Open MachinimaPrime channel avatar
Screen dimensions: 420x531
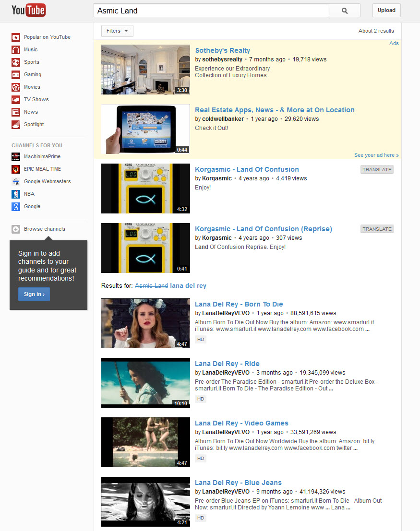pos(15,156)
